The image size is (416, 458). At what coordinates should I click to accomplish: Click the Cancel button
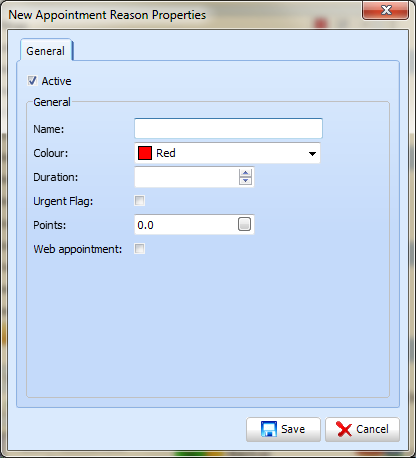tap(362, 429)
